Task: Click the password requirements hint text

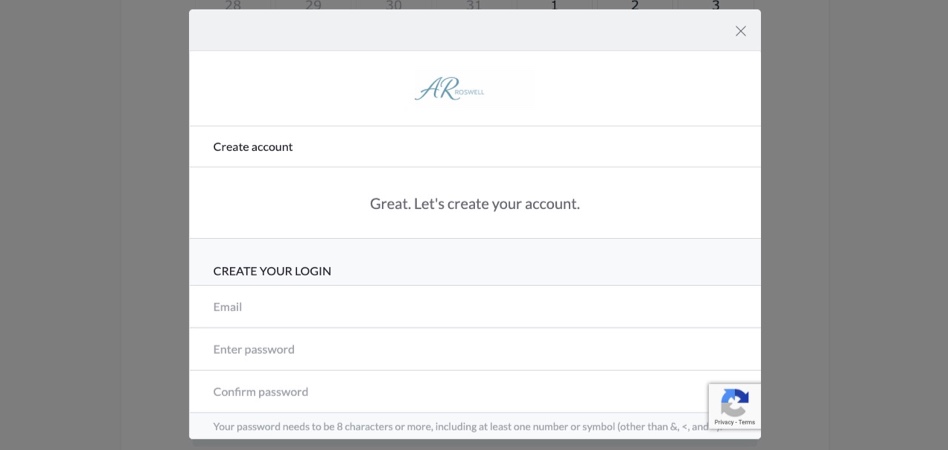Action: coord(467,426)
